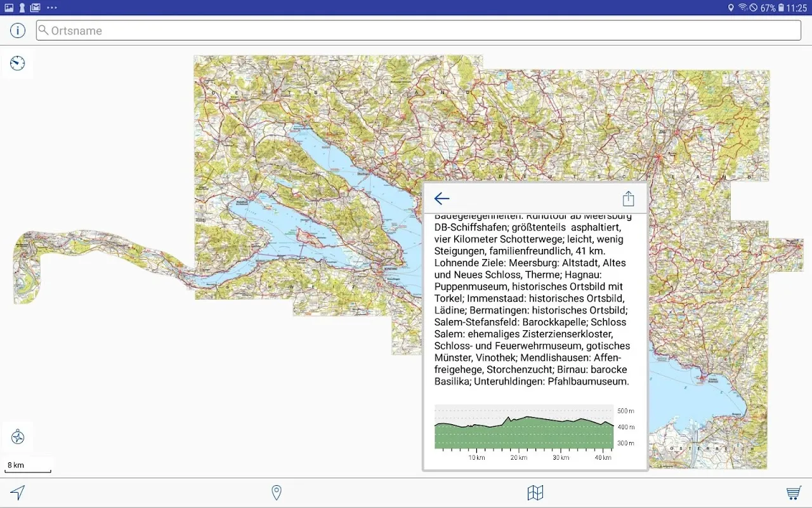Click the Ortsname search field
Screen dimensions: 812x508
pos(419,30)
